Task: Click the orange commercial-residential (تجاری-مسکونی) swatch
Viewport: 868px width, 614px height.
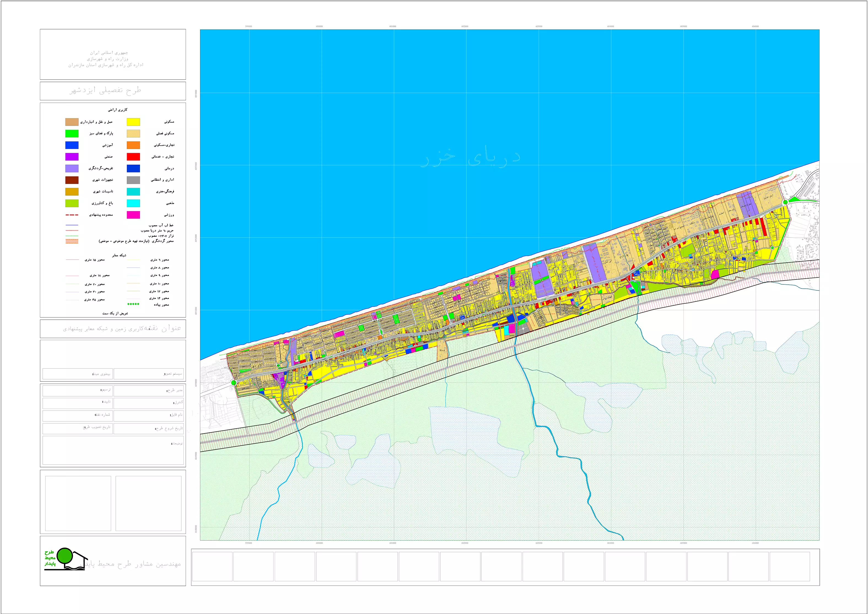Action: click(x=133, y=145)
